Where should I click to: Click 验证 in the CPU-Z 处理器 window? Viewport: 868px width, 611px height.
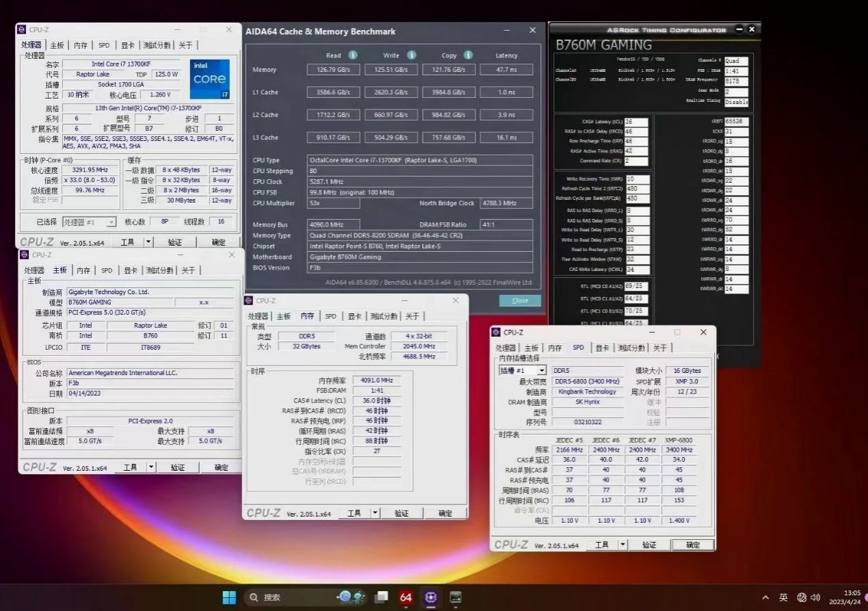[175, 242]
